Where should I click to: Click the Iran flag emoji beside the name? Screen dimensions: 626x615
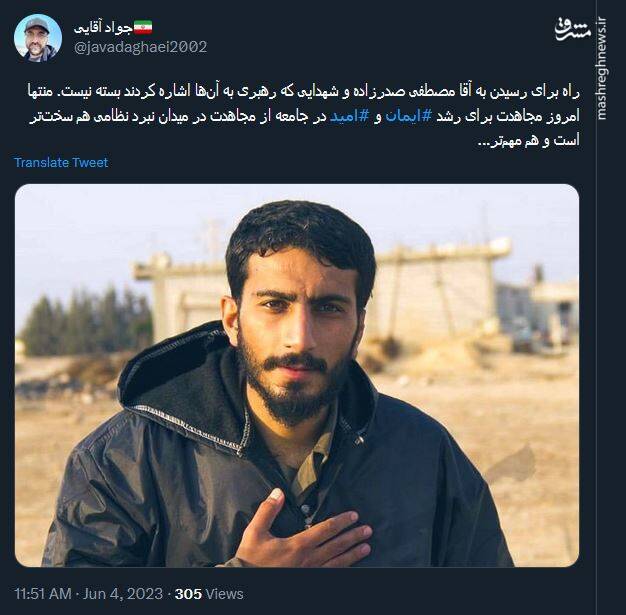click(143, 28)
